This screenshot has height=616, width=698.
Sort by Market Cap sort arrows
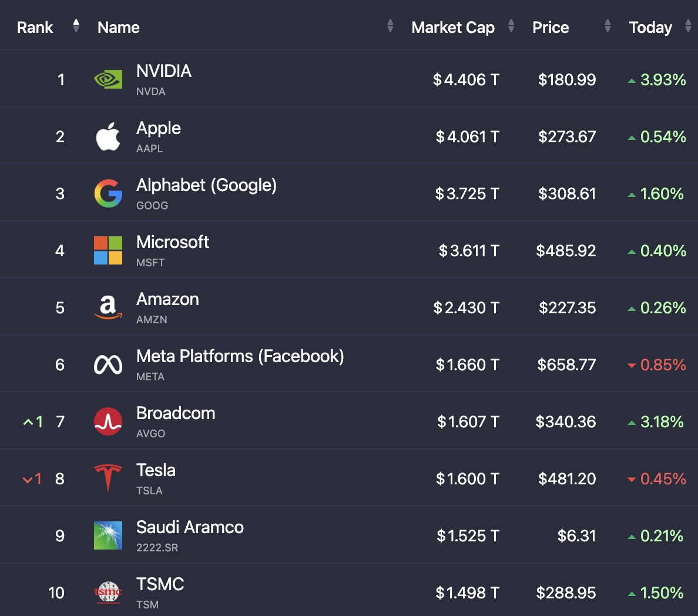pyautogui.click(x=511, y=26)
